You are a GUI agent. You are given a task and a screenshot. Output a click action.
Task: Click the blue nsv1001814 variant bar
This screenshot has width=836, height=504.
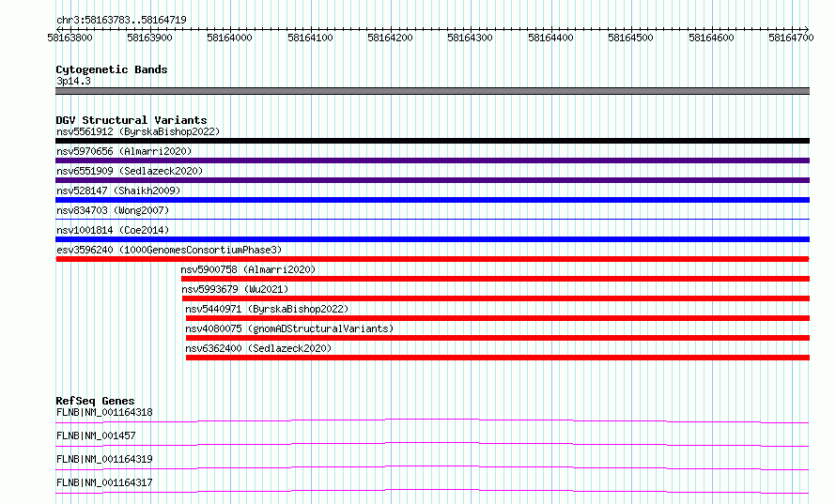[432, 239]
